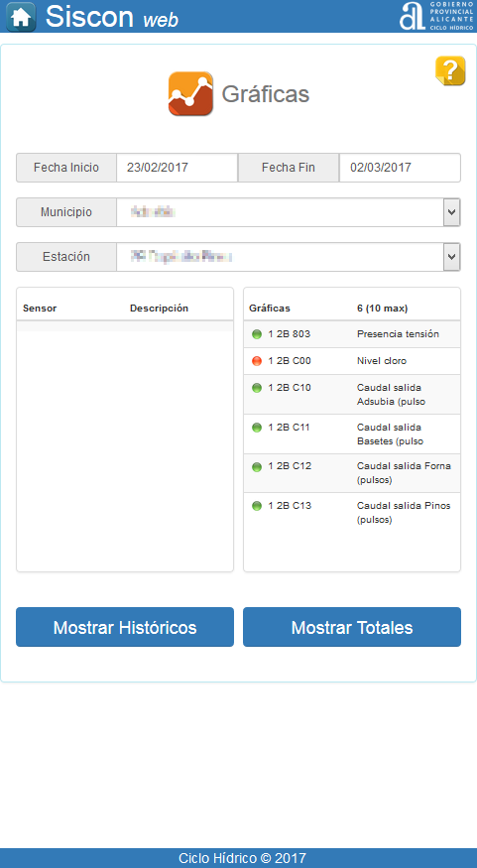The height and width of the screenshot is (868, 477).
Task: Click the Alicante provincial government logo
Action: 436,16
